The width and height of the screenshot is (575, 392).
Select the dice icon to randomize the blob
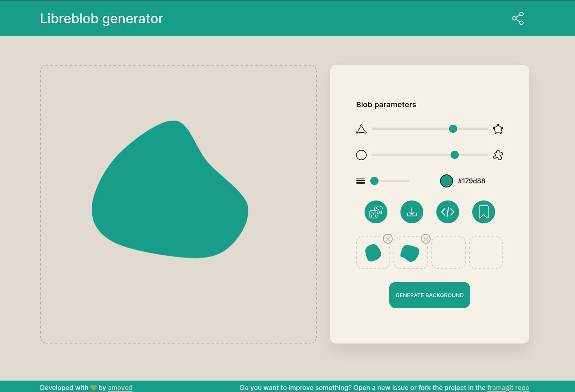(376, 211)
